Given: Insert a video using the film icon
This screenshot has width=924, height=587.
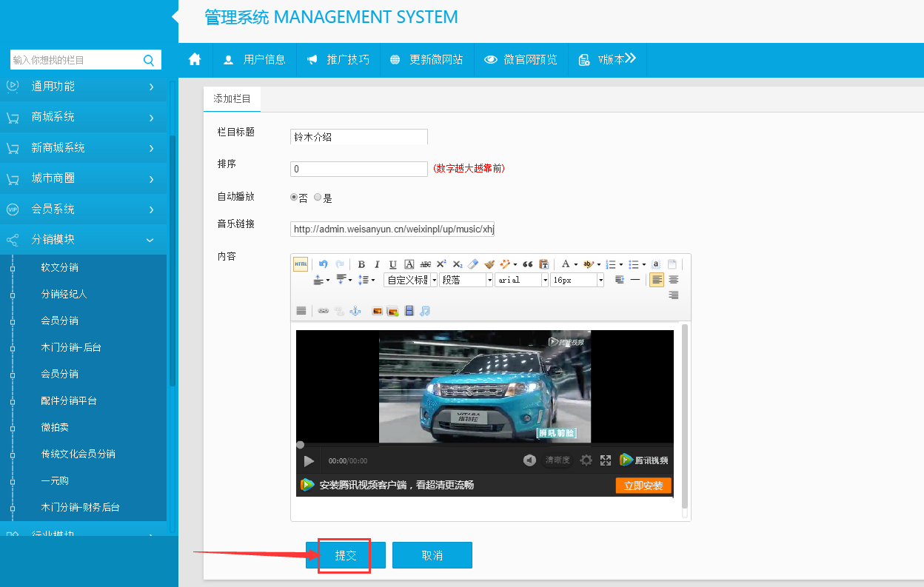Looking at the screenshot, I should (409, 311).
